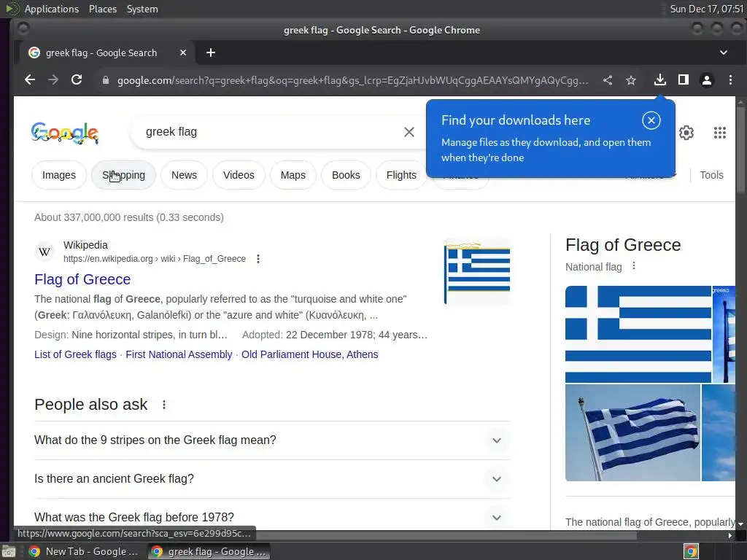The width and height of the screenshot is (747, 560).
Task: Open Chrome's three-dot main menu
Action: tap(730, 80)
